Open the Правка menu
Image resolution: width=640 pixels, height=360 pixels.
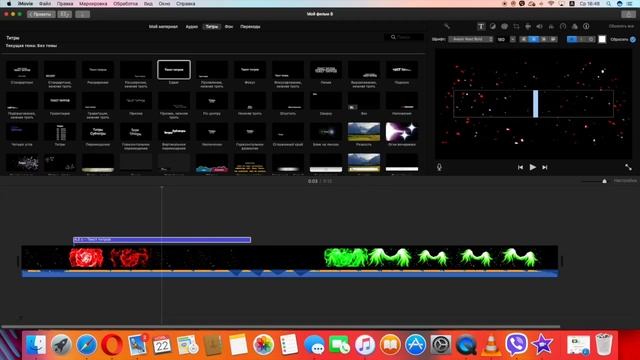coord(65,4)
